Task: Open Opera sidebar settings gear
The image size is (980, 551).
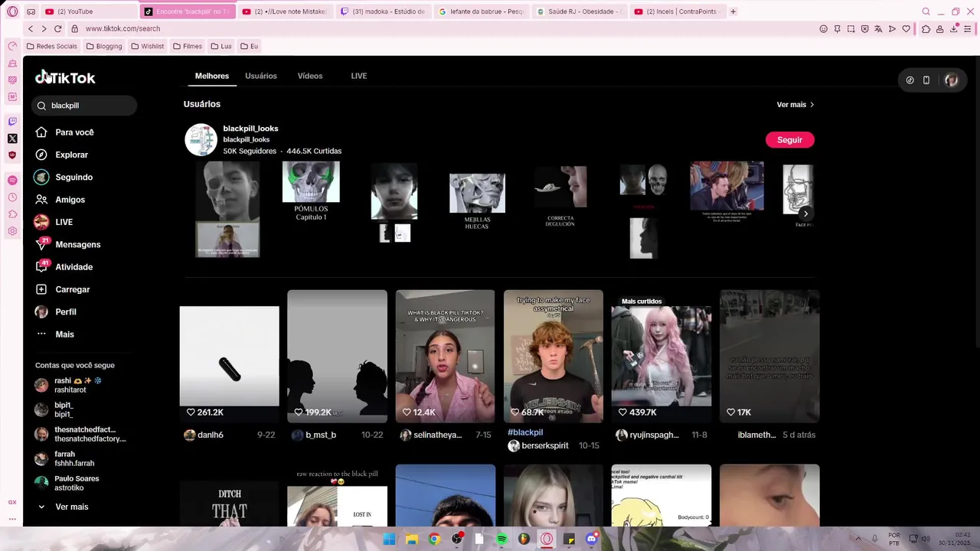Action: click(12, 231)
